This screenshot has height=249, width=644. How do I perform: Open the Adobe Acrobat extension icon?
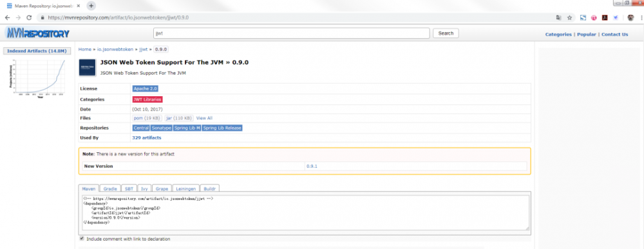[x=605, y=17]
